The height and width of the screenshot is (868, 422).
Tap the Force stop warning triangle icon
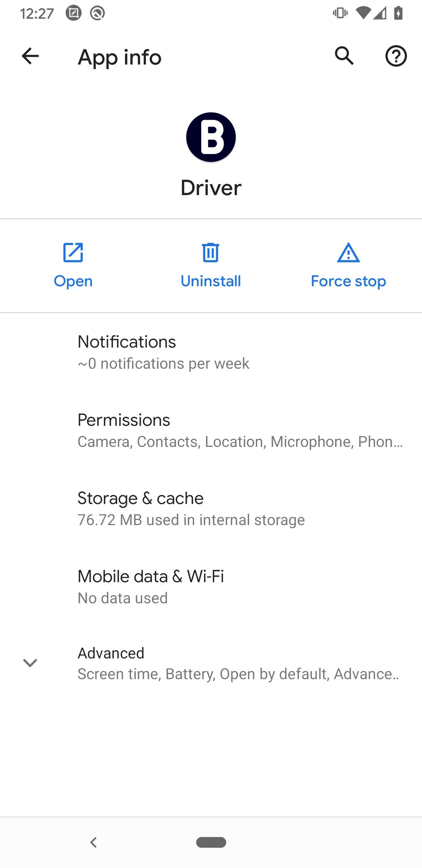coord(348,253)
